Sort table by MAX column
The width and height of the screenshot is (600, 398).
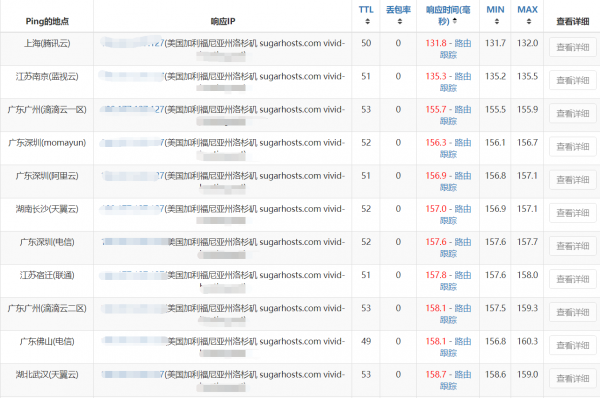(528, 21)
